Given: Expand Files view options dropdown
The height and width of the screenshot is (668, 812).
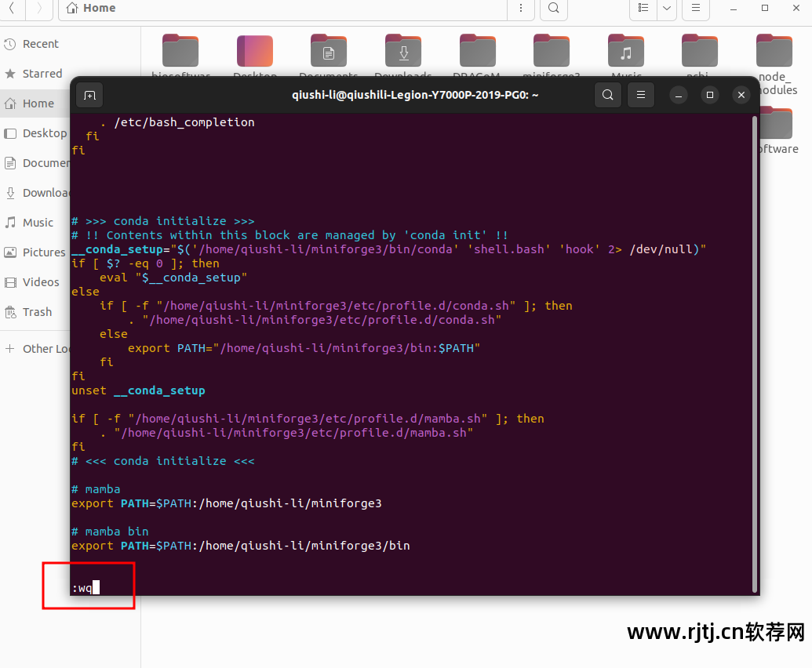Looking at the screenshot, I should [x=667, y=9].
